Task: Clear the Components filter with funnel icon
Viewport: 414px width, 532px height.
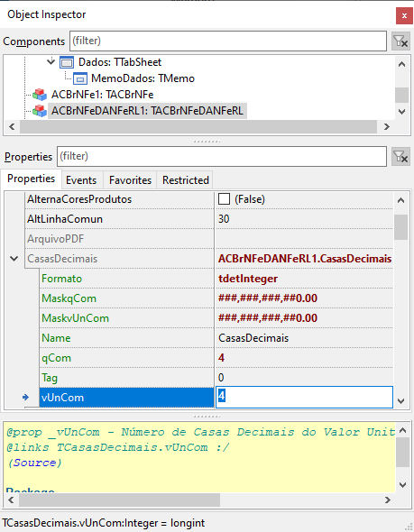Action: (400, 41)
